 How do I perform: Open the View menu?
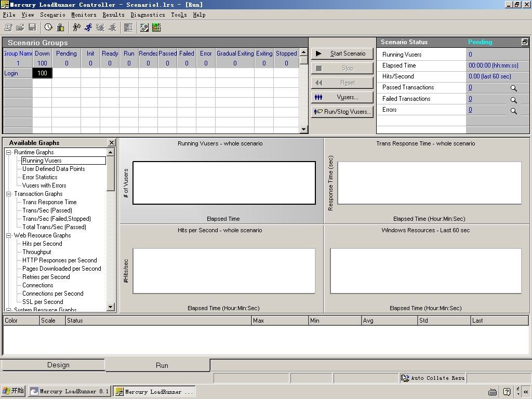coord(28,15)
